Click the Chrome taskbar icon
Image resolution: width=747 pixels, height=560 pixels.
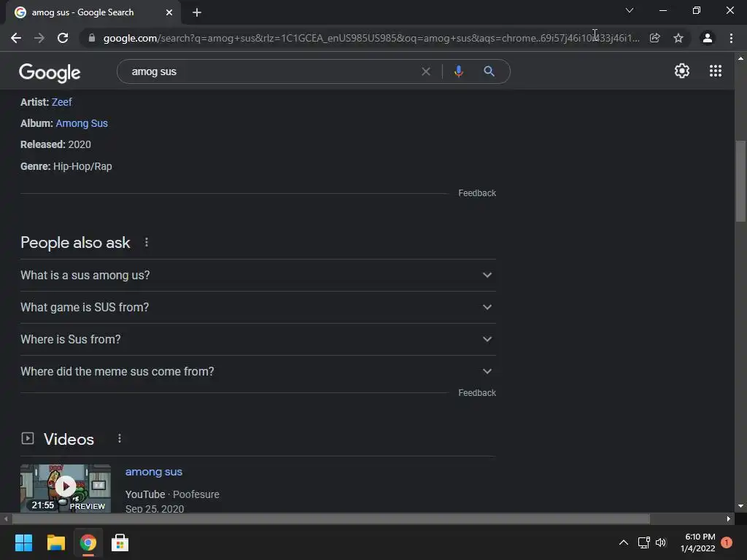pos(88,542)
